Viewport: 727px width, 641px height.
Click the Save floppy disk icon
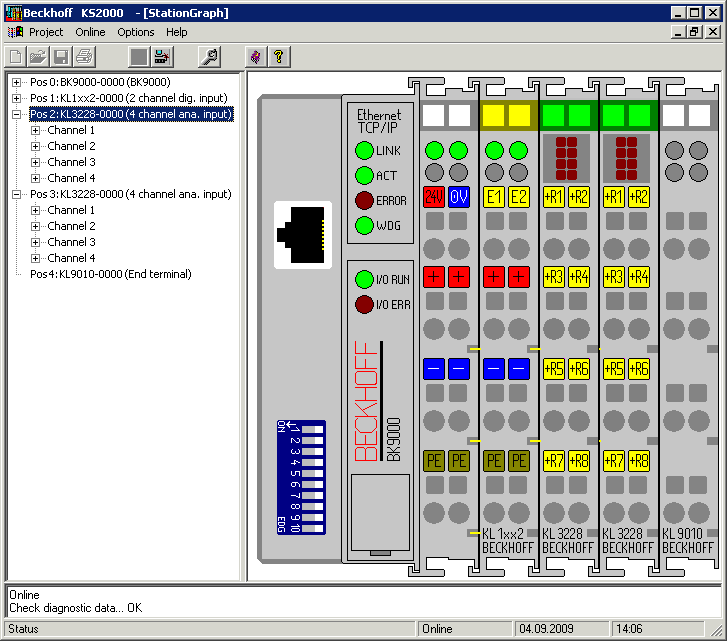61,57
